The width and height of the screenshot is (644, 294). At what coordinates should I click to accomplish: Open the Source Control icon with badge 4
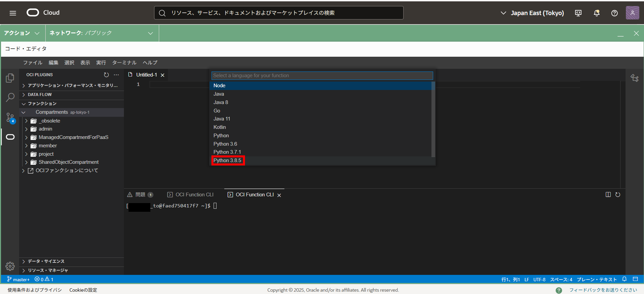(10, 118)
